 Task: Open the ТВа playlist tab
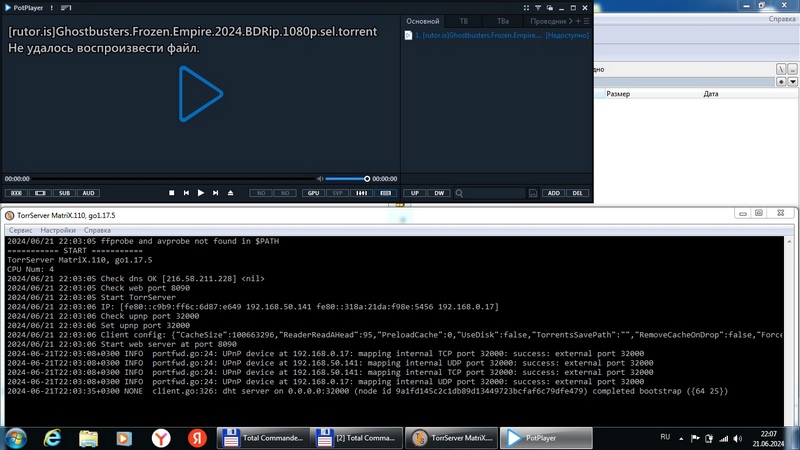click(x=503, y=21)
